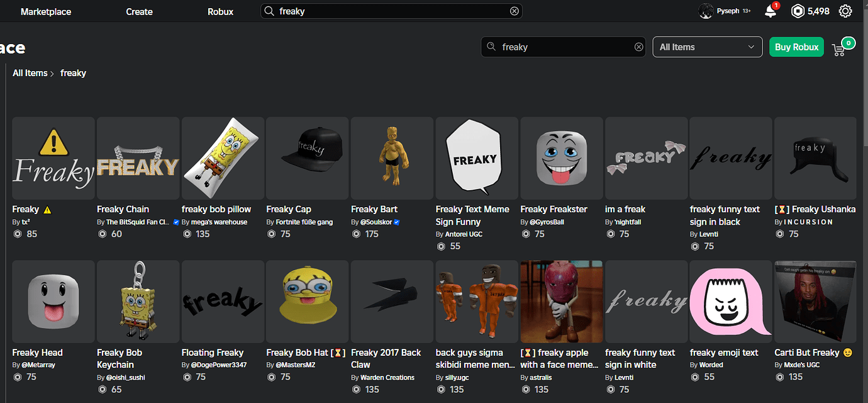Open the notifications bell icon
The width and height of the screenshot is (868, 403).
771,11
